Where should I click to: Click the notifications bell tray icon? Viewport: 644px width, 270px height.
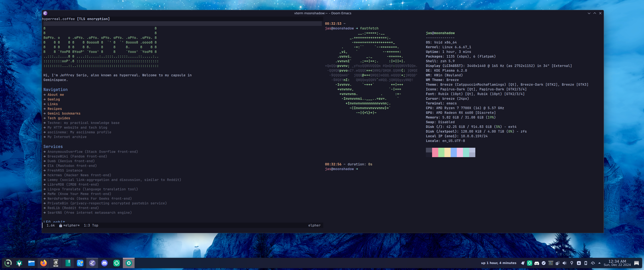click(x=523, y=263)
